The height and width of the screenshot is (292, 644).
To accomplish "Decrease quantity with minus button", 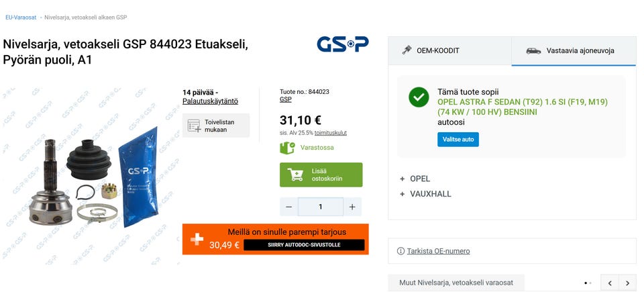I will [x=289, y=207].
